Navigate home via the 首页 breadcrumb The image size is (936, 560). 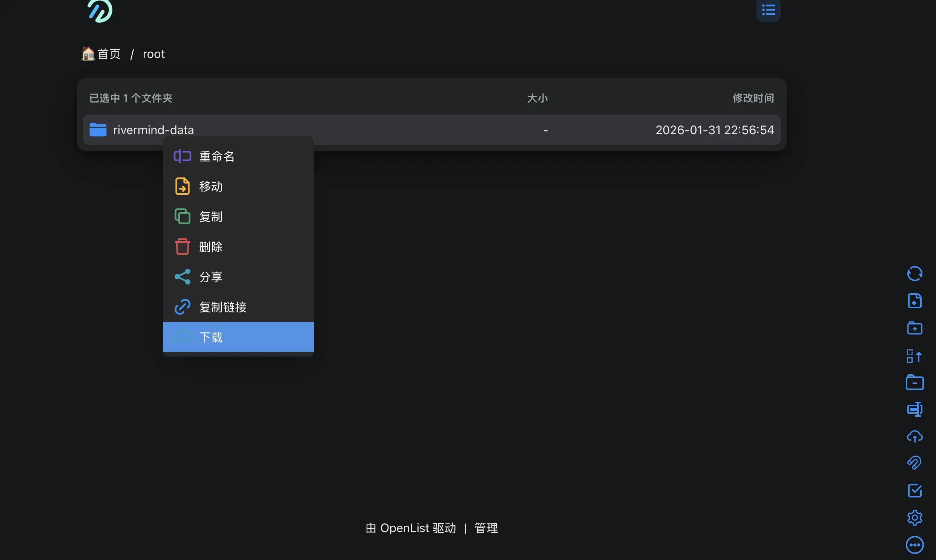click(x=101, y=54)
